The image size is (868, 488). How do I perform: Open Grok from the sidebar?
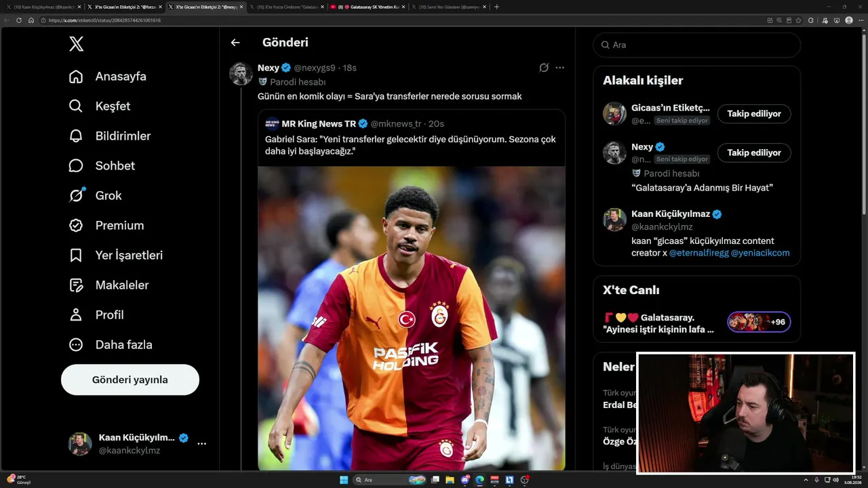pos(96,196)
